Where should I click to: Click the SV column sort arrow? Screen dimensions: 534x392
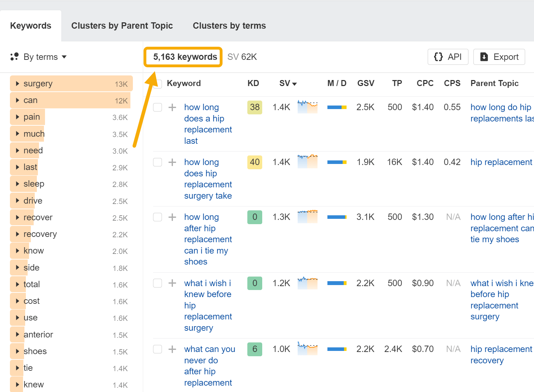(295, 84)
